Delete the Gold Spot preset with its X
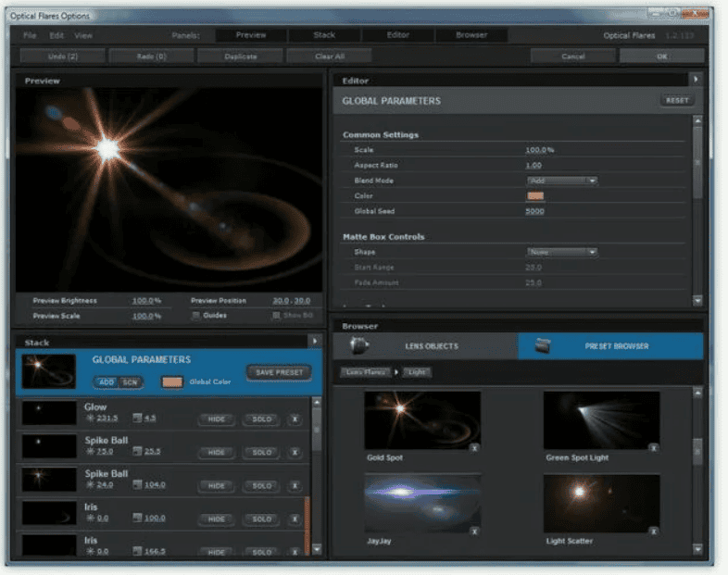728x575 pixels. click(x=474, y=448)
